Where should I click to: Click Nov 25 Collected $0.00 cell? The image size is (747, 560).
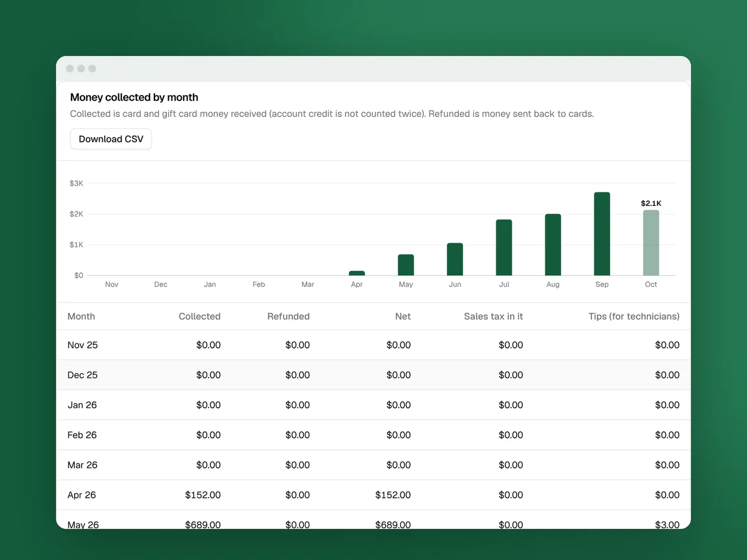tap(209, 345)
